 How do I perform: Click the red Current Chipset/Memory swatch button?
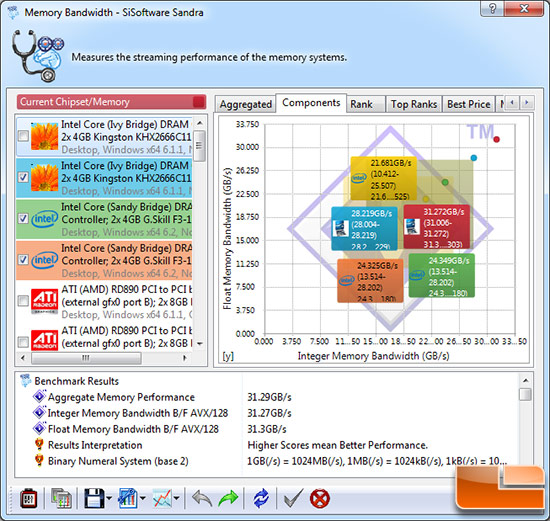[199, 102]
